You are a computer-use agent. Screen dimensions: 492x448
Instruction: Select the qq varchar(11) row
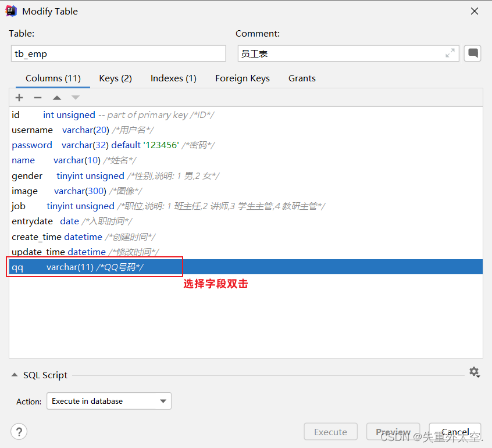click(x=245, y=267)
